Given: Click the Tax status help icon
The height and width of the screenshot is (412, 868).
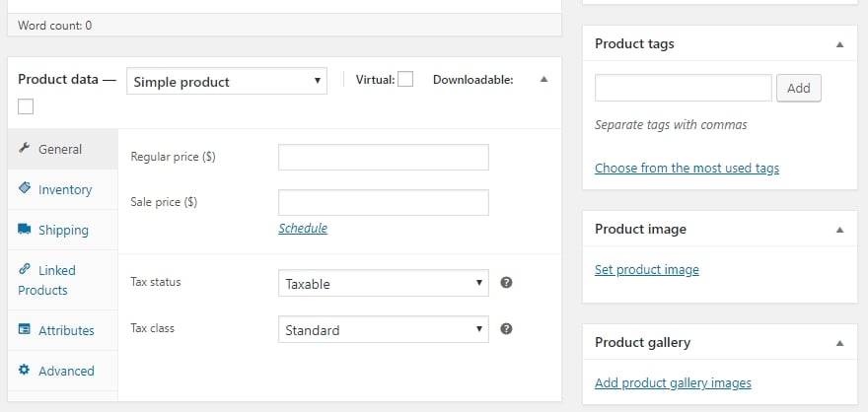Looking at the screenshot, I should point(506,283).
